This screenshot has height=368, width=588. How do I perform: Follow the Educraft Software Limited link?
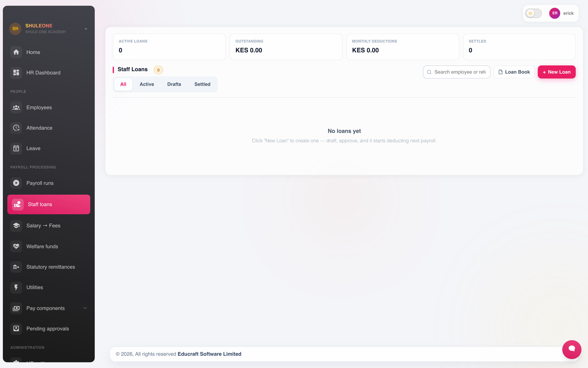point(209,354)
